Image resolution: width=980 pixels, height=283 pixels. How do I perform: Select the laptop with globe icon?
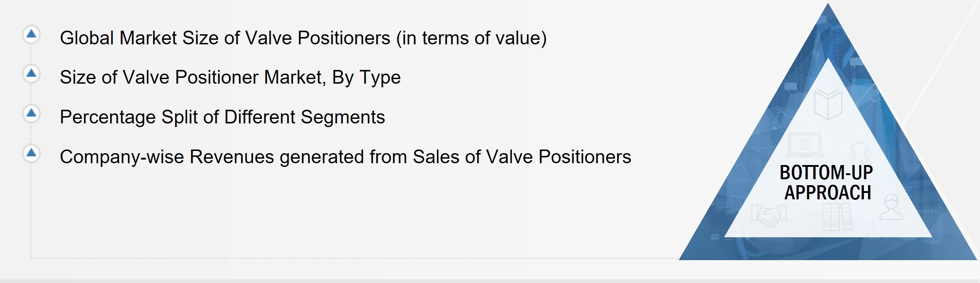804,145
